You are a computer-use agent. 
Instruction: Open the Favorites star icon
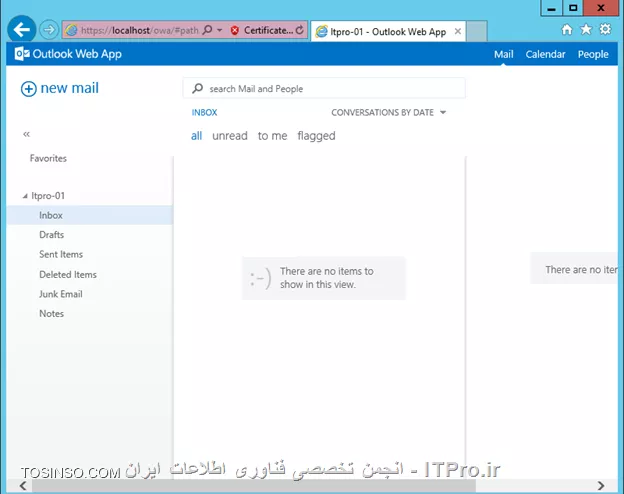(586, 29)
